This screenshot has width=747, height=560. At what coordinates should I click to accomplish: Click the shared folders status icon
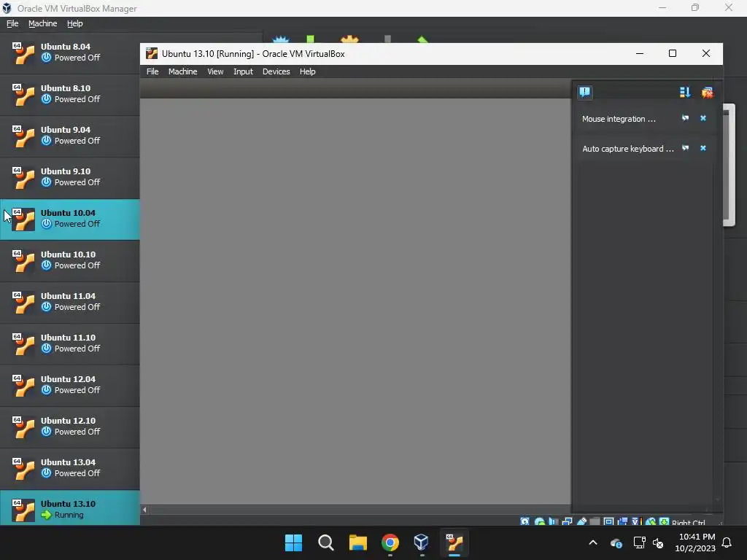click(595, 521)
